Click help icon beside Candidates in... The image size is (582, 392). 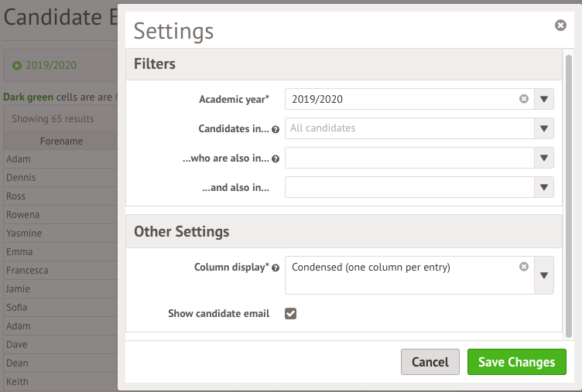[x=276, y=129]
